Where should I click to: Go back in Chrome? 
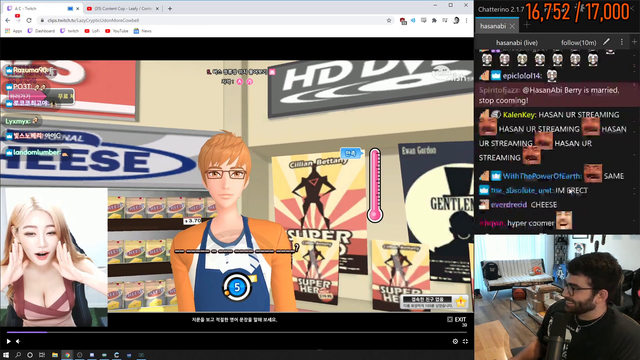(8, 20)
